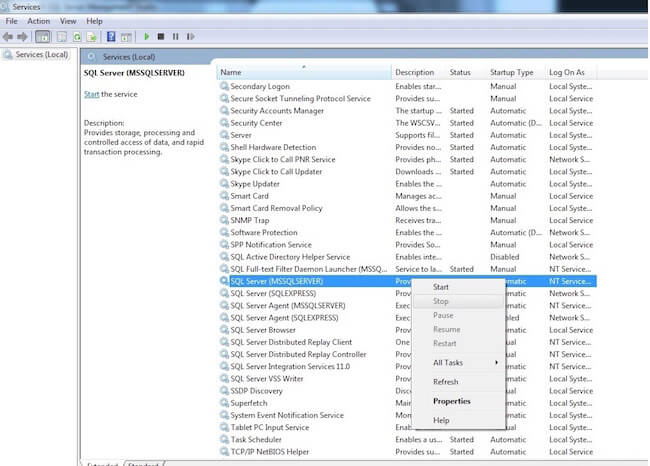Choose Properties in the context menu
The height and width of the screenshot is (466, 650).
(x=452, y=401)
